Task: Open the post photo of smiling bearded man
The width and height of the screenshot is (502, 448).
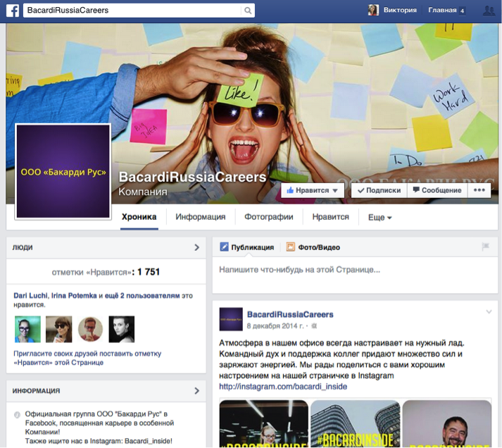Action: pos(447,423)
